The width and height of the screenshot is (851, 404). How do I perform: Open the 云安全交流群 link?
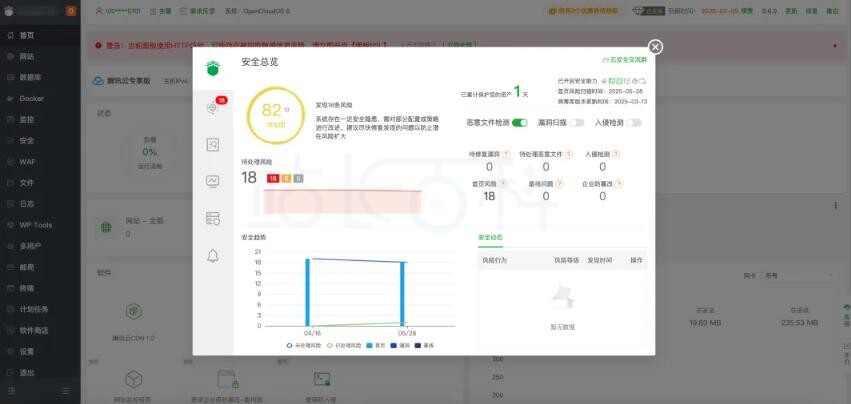click(x=625, y=60)
